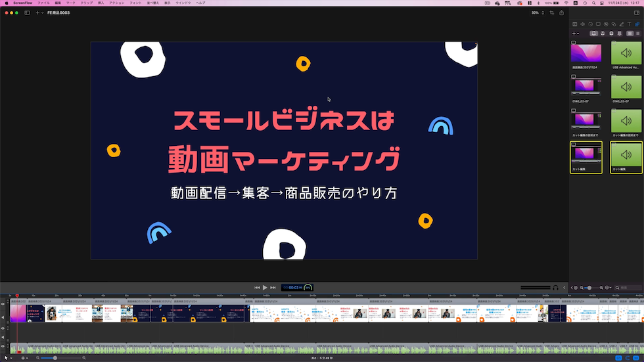The height and width of the screenshot is (362, 644).
Task: Click the audio headphones monitor icon
Action: 555,288
